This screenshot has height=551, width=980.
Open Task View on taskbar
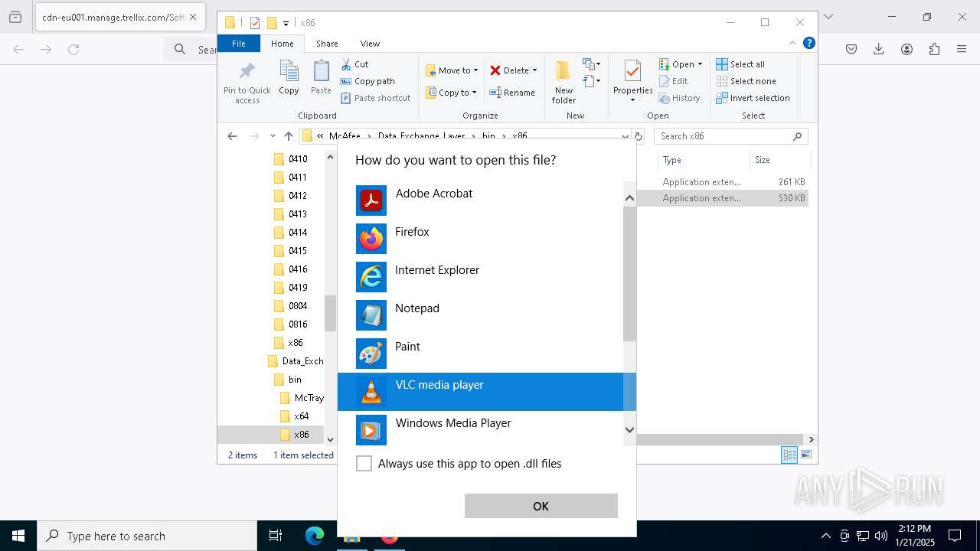coord(276,536)
